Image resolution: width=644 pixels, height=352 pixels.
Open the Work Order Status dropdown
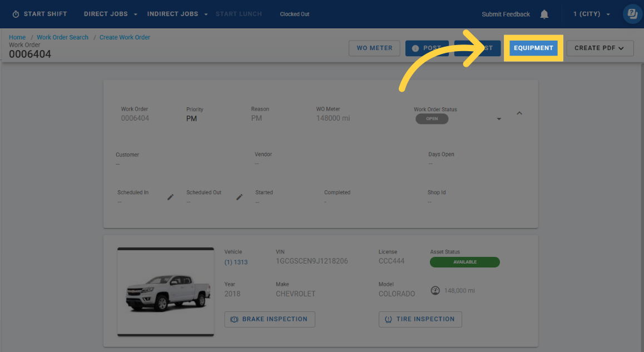tap(499, 119)
